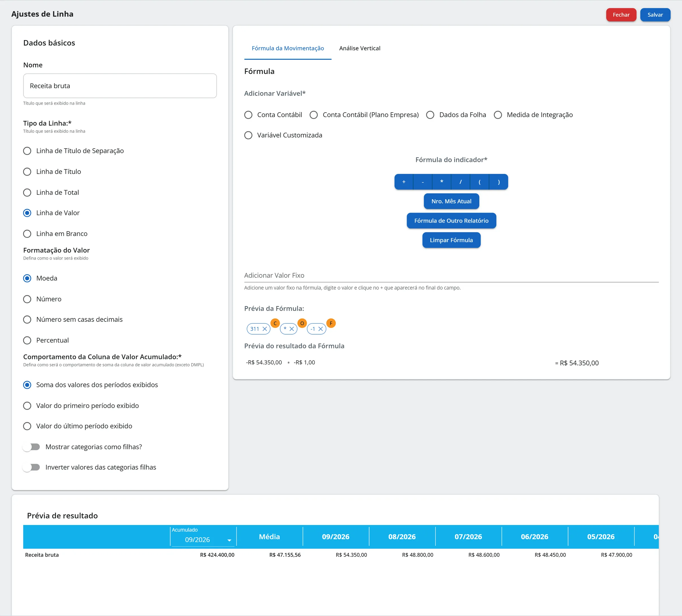Screen dimensions: 682x616
Task: Remove the -1 chip from formula
Action: point(320,329)
